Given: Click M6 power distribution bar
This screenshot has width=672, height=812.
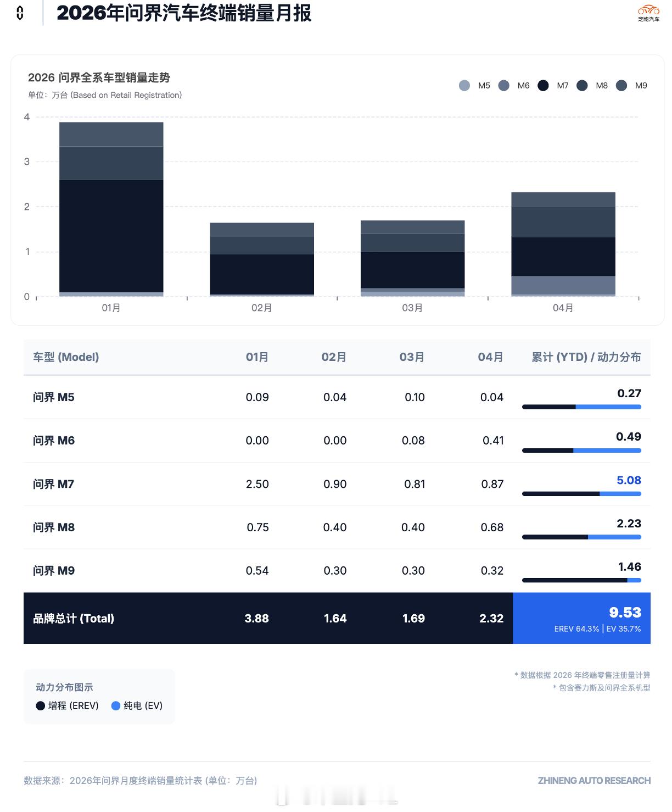Looking at the screenshot, I should [581, 451].
